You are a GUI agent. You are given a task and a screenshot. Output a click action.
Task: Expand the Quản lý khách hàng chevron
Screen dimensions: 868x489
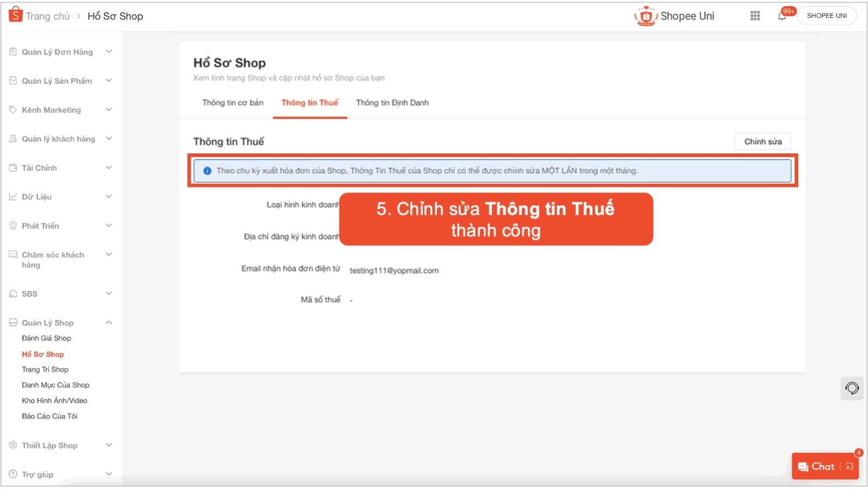(108, 138)
